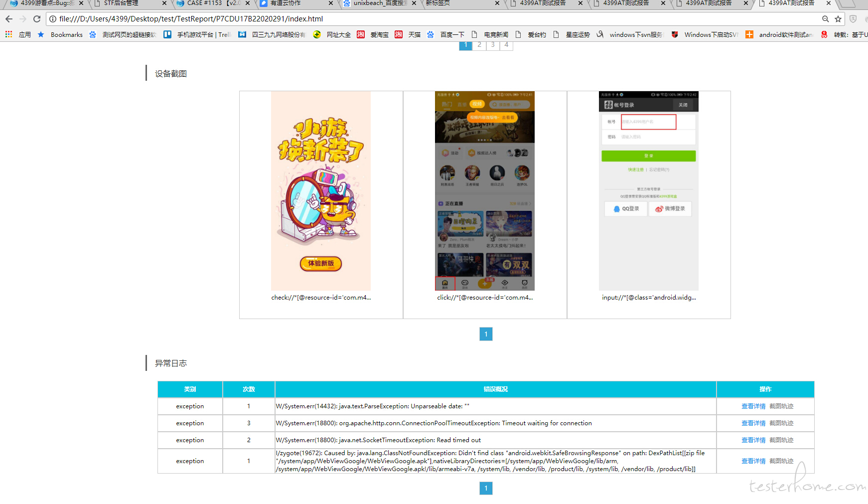Open the login screen screenshot thumbnail

click(648, 190)
